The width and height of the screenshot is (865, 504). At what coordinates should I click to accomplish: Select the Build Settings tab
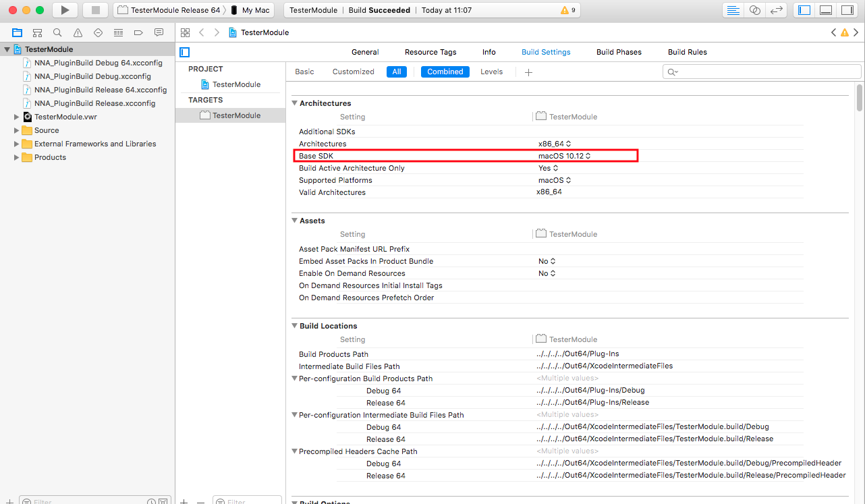pos(546,52)
